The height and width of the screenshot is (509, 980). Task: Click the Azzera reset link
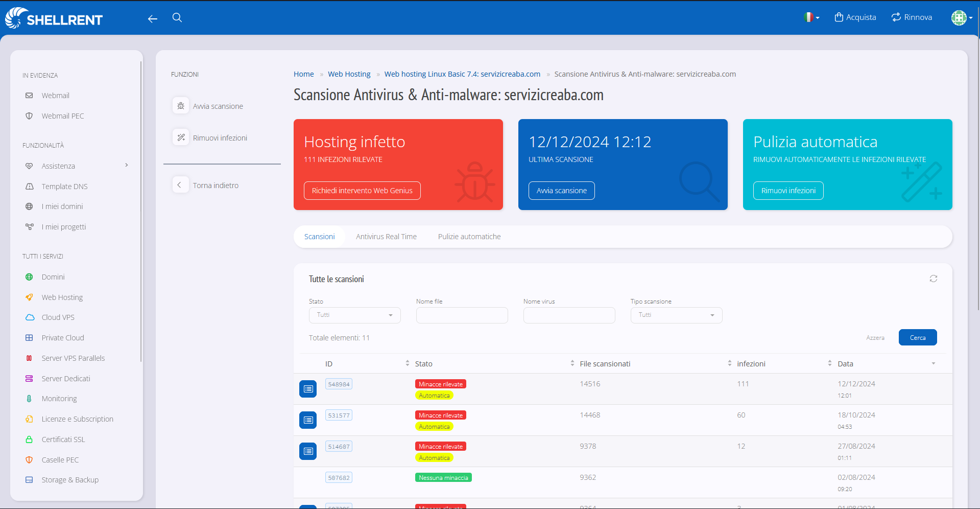click(875, 338)
